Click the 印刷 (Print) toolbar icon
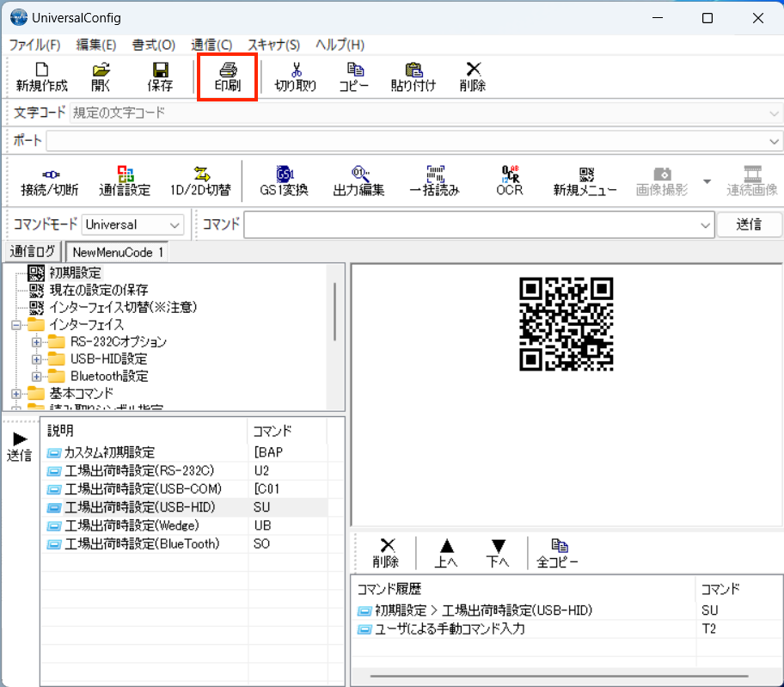The width and height of the screenshot is (784, 687). coord(227,77)
